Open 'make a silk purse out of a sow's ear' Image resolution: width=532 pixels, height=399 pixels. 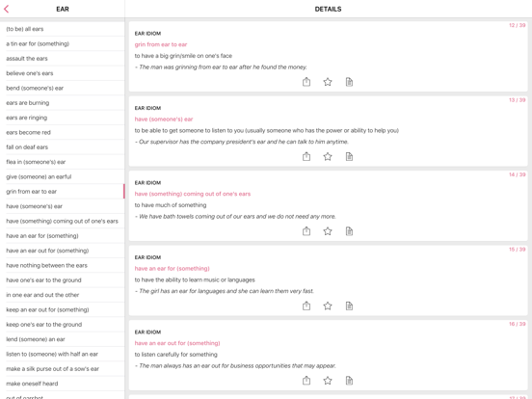pos(63,368)
